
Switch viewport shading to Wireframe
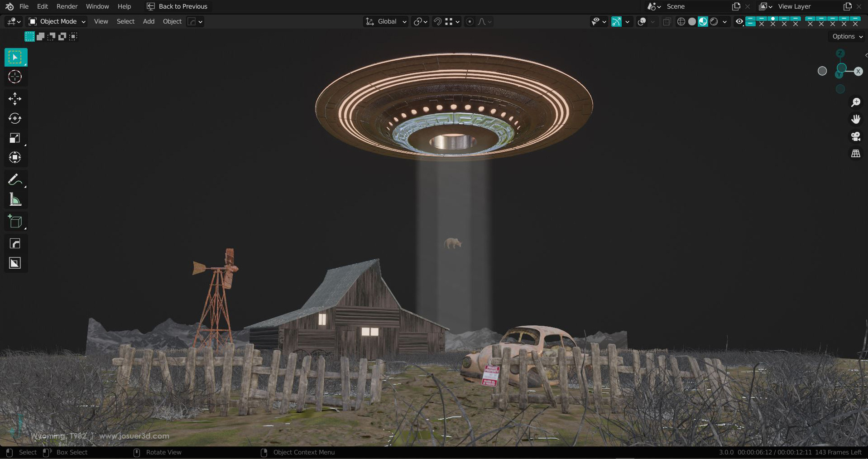(681, 21)
